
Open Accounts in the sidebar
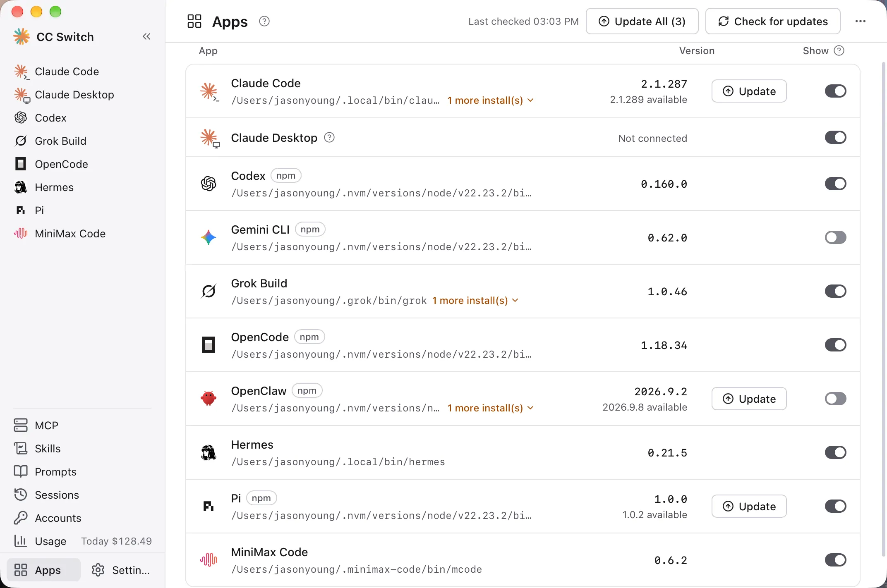[82, 518]
